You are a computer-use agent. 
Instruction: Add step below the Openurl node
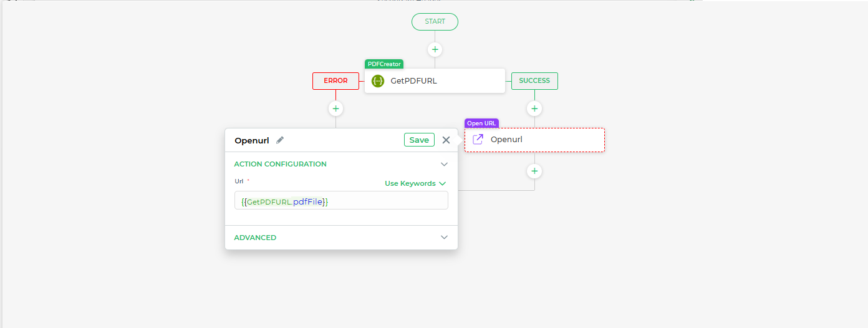[x=534, y=171]
